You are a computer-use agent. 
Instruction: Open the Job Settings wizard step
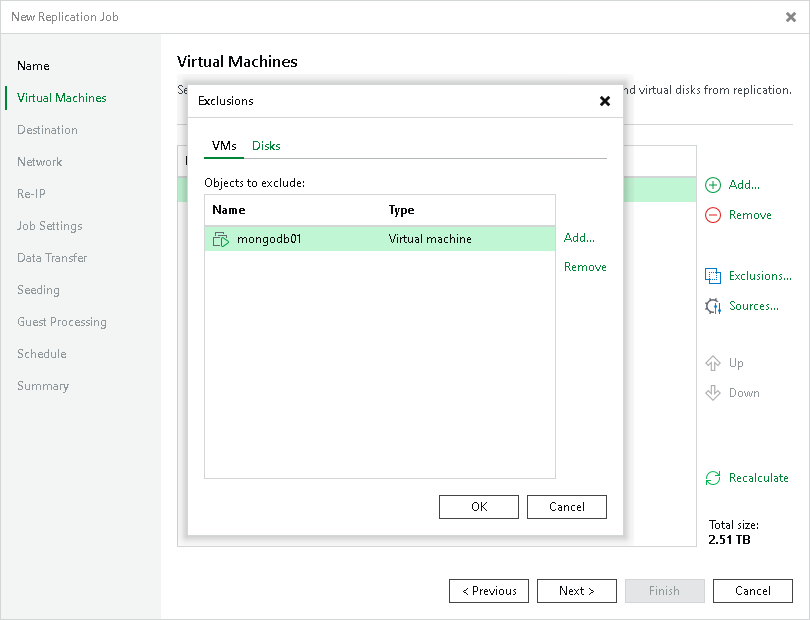(50, 226)
